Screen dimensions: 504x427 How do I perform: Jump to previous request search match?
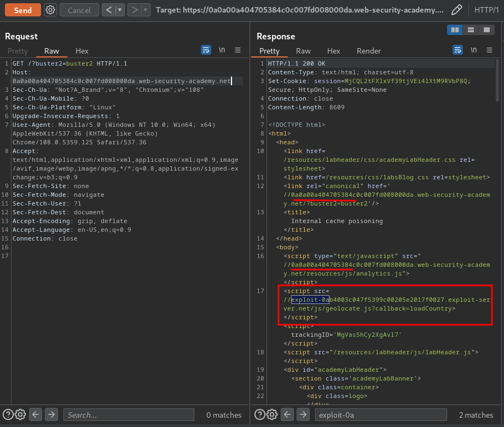pyautogui.click(x=36, y=415)
